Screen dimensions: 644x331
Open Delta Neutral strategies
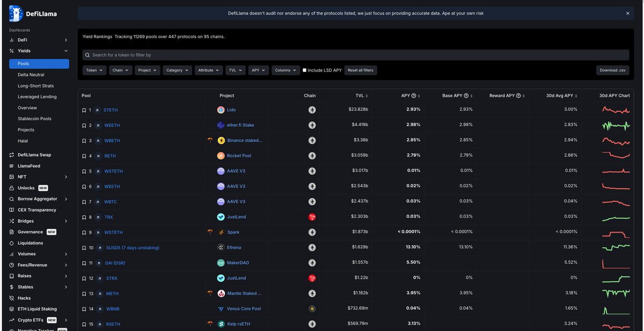pyautogui.click(x=31, y=75)
